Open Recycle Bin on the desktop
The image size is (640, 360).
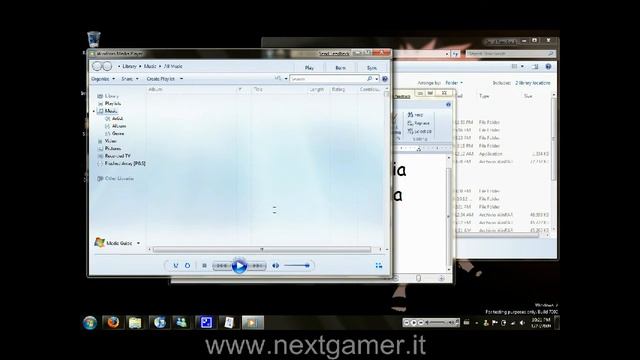(x=93, y=40)
